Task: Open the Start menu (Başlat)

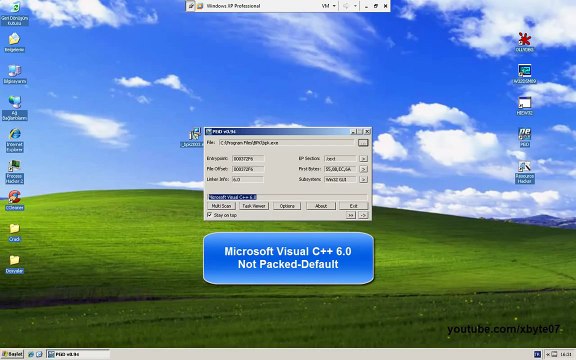Action: 12,354
